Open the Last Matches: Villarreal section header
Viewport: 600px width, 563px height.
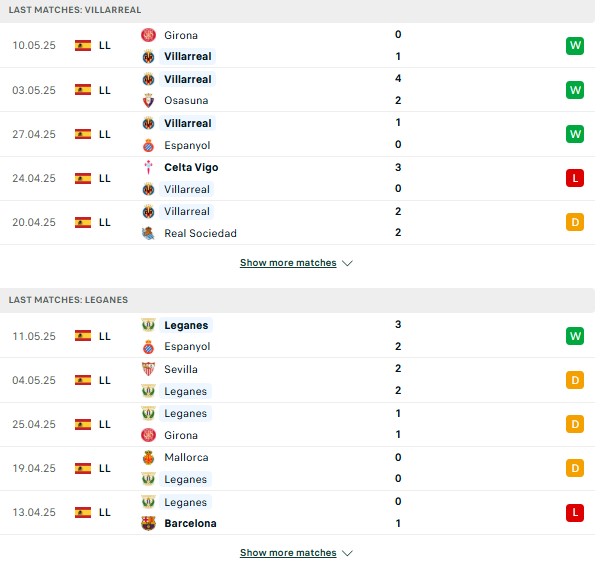[297, 10]
